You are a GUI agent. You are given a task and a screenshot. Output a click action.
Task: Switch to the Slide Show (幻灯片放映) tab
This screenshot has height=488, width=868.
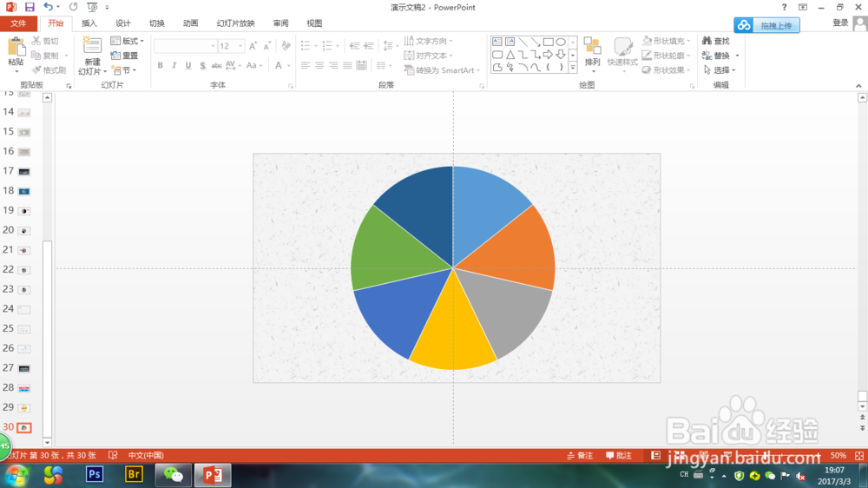pyautogui.click(x=235, y=23)
